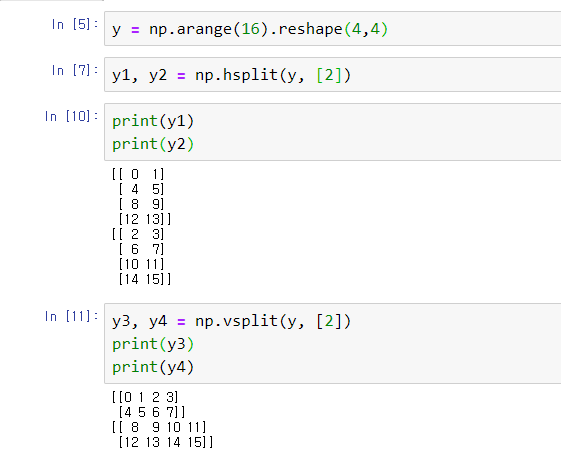Click output row [ 4 5]

click(x=141, y=189)
